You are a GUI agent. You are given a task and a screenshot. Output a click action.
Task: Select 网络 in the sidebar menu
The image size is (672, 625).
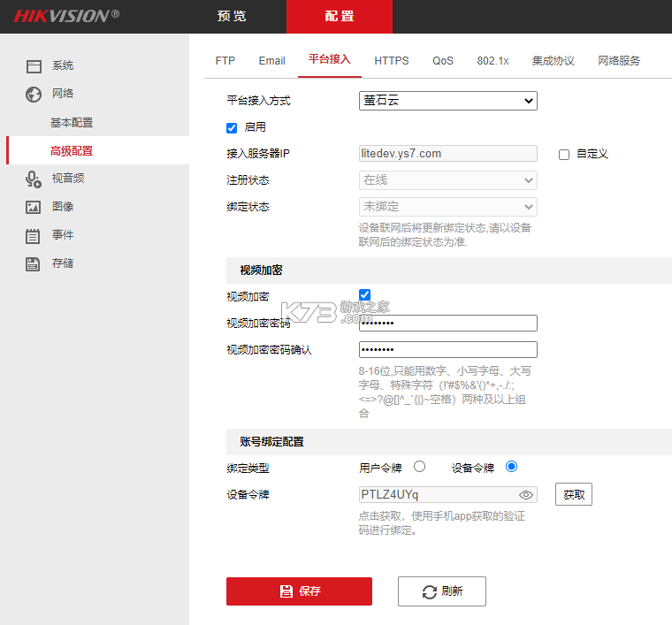63,94
